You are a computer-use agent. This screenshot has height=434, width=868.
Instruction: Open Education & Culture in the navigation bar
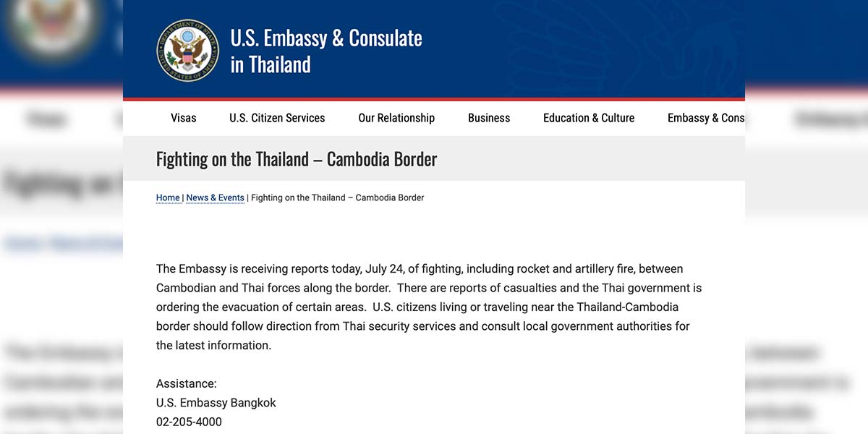point(589,118)
